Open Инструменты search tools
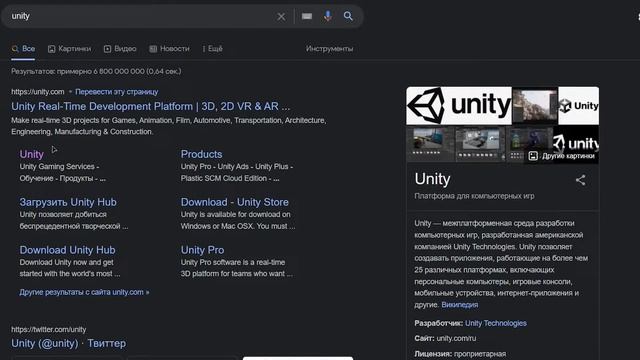The height and width of the screenshot is (360, 640). [329, 49]
